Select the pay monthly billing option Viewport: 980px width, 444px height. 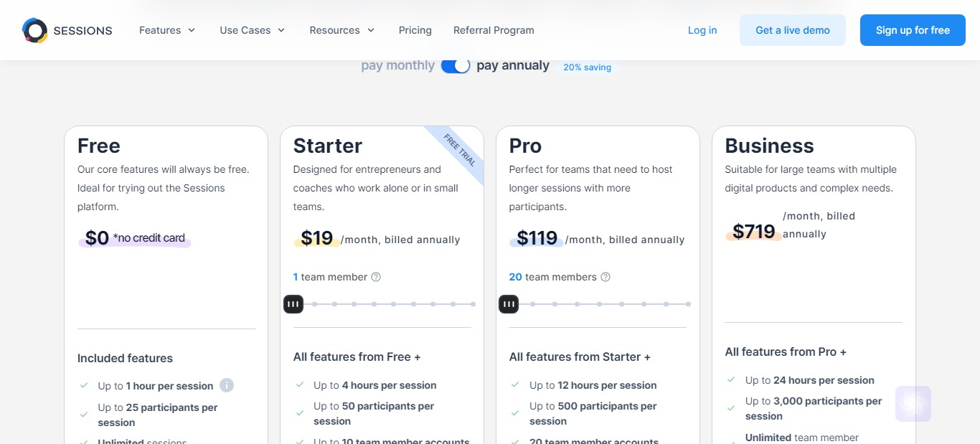397,65
